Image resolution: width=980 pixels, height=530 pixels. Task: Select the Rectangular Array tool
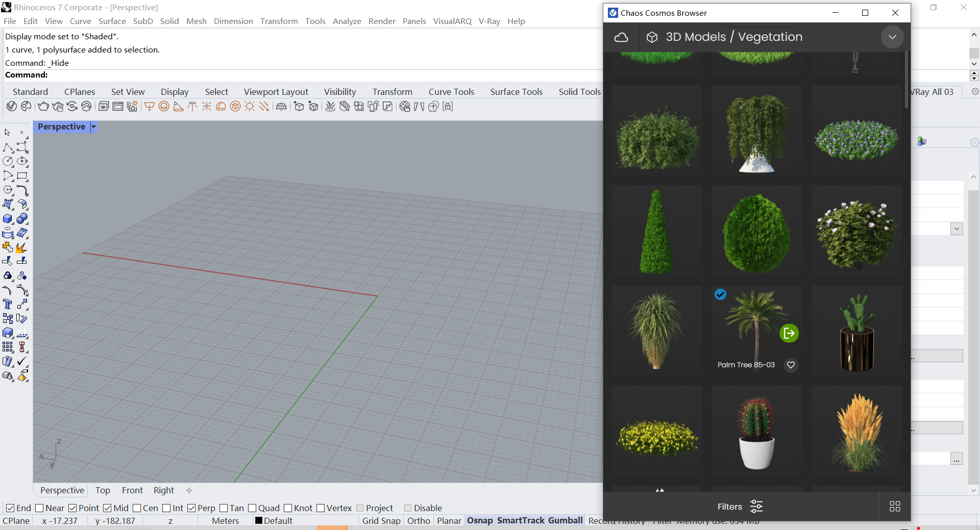point(8,347)
